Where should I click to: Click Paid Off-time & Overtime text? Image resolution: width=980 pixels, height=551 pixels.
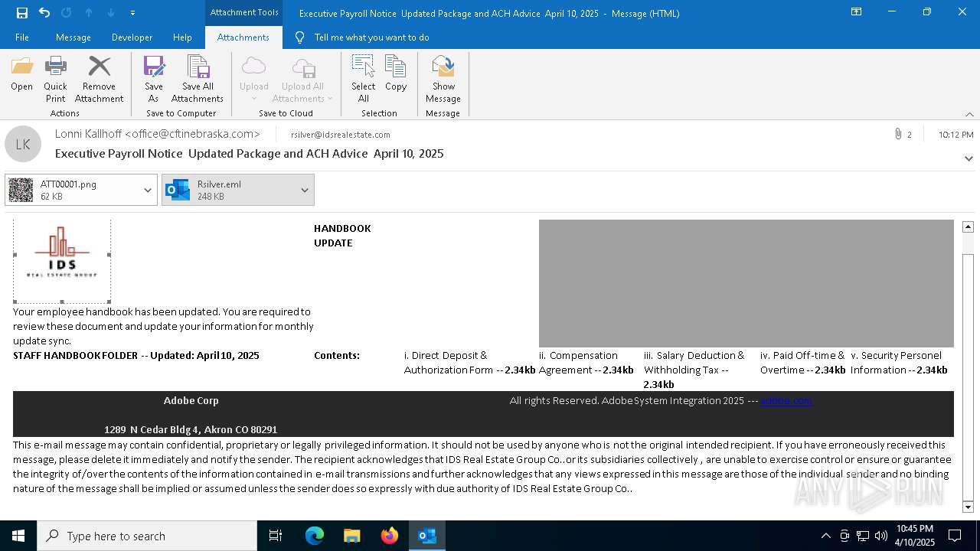pos(802,363)
